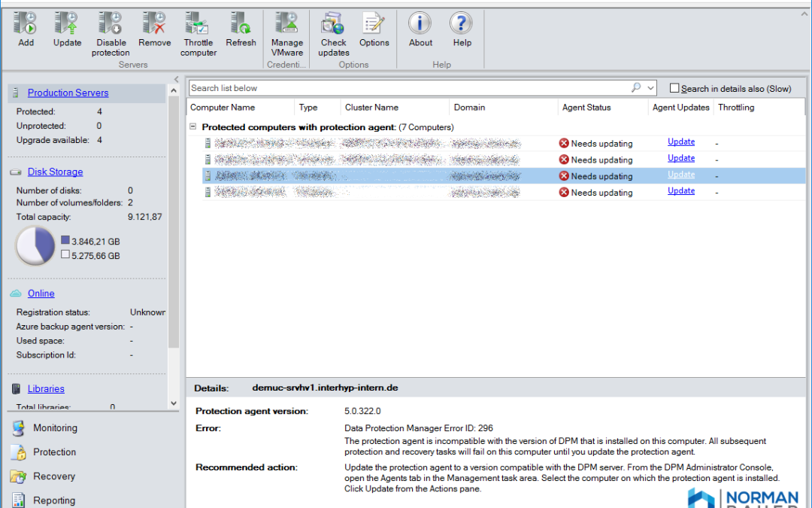Sort by Agent Updates column header

click(x=680, y=108)
